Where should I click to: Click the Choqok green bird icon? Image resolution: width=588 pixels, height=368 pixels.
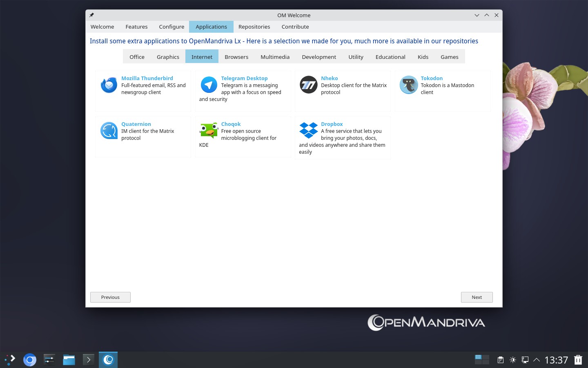point(209,131)
